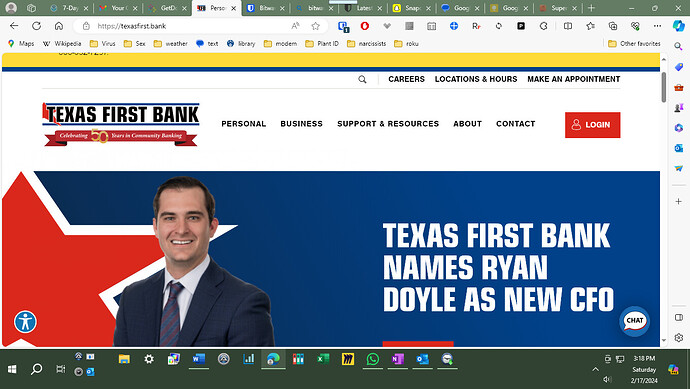Open the Collections toolbar icon
The width and height of the screenshot is (690, 389).
tap(613, 26)
